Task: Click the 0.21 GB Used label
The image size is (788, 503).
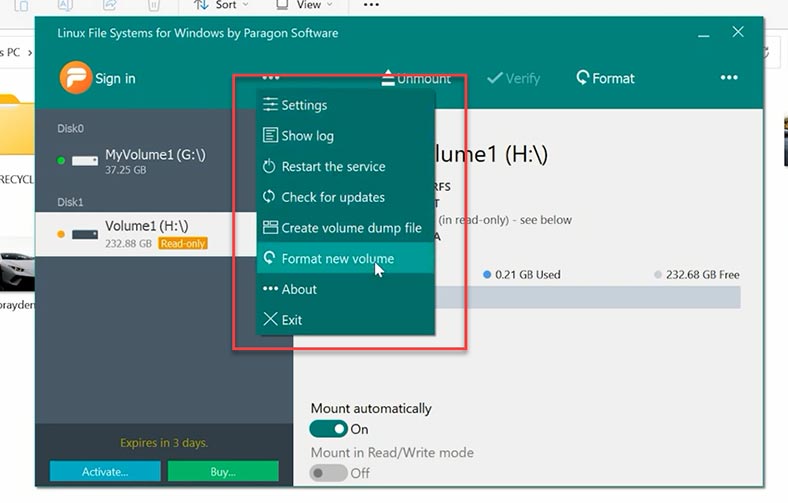Action: [527, 274]
